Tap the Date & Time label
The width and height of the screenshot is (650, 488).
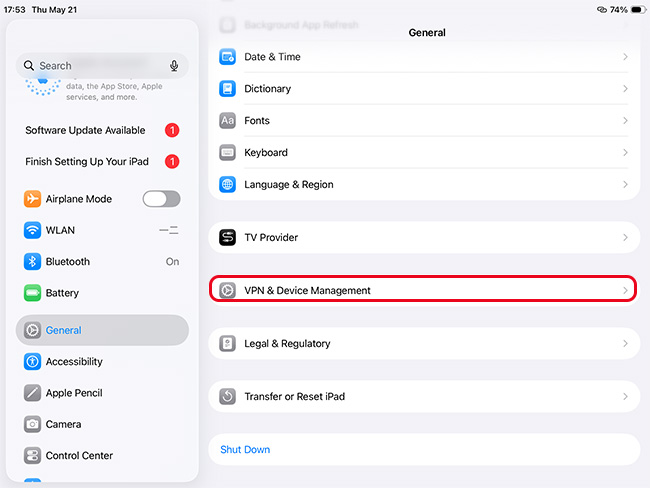click(272, 57)
